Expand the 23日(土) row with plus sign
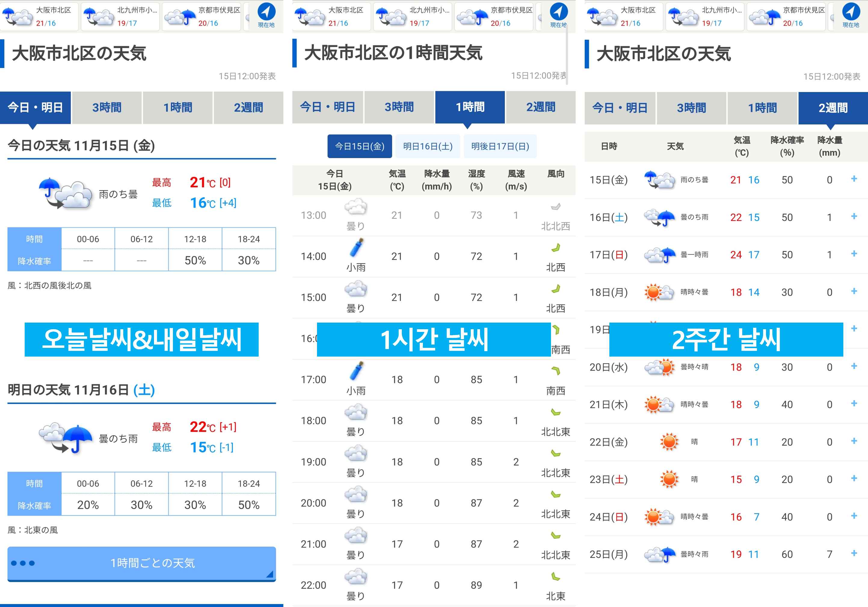868x607 pixels. coord(854,479)
